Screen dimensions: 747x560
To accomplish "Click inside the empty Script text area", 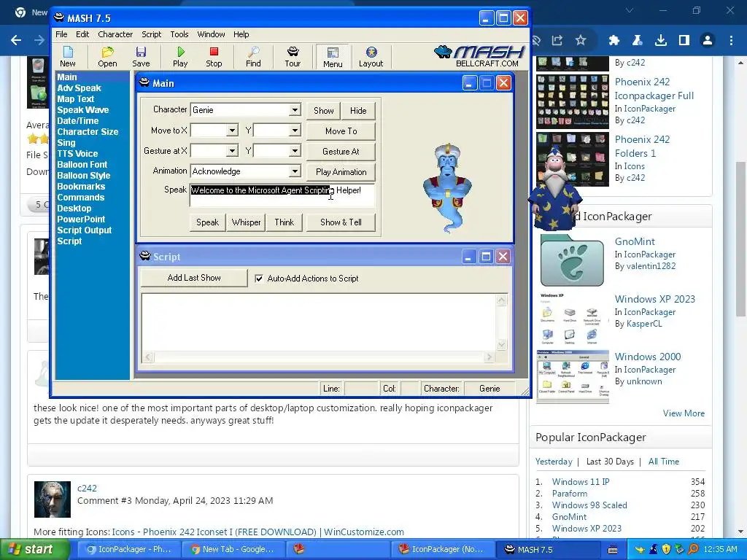I will tap(320, 322).
